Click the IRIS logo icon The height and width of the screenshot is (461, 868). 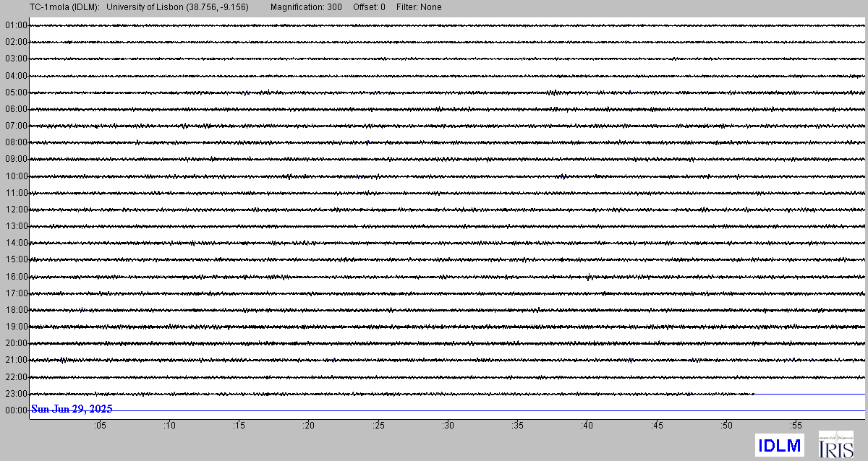(835, 444)
